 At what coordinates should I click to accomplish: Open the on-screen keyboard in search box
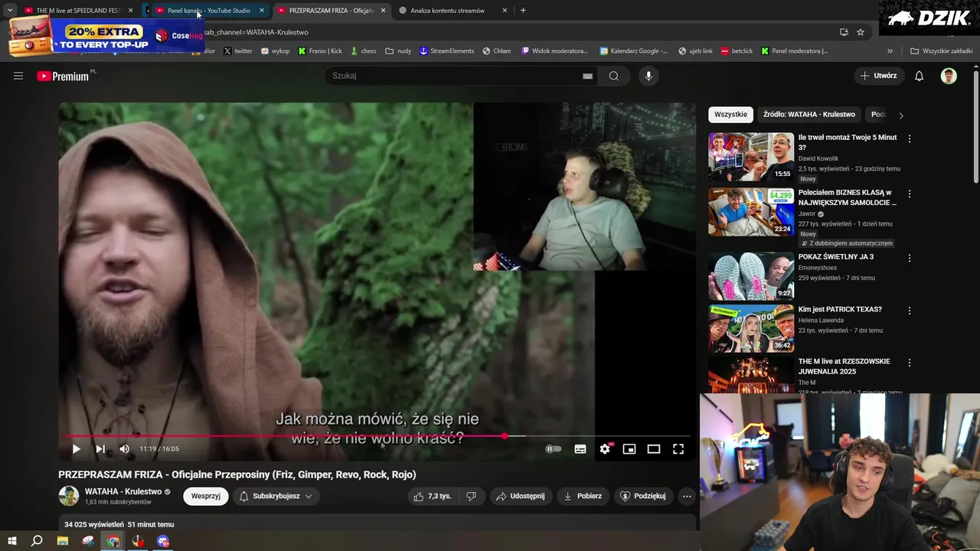[587, 76]
